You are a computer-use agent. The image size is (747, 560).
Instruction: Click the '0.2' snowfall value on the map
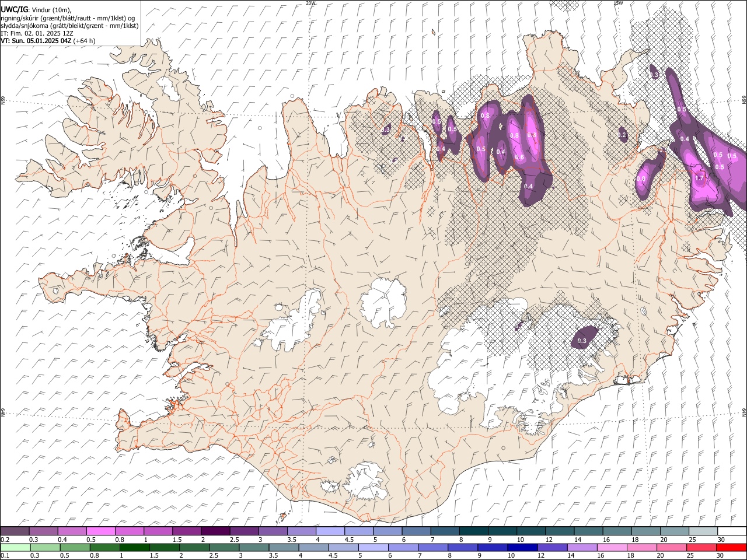point(622,135)
